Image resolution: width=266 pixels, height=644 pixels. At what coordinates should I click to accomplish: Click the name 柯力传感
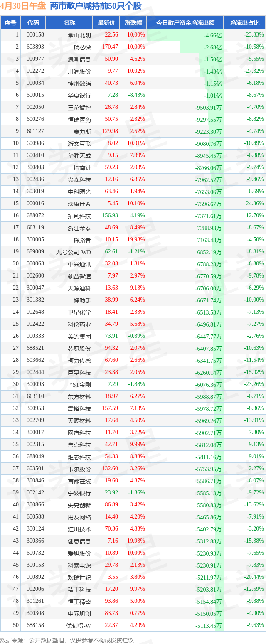pos(79,360)
